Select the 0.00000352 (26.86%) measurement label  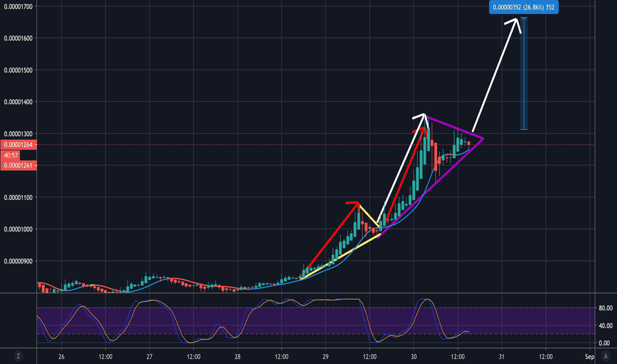pyautogui.click(x=524, y=7)
